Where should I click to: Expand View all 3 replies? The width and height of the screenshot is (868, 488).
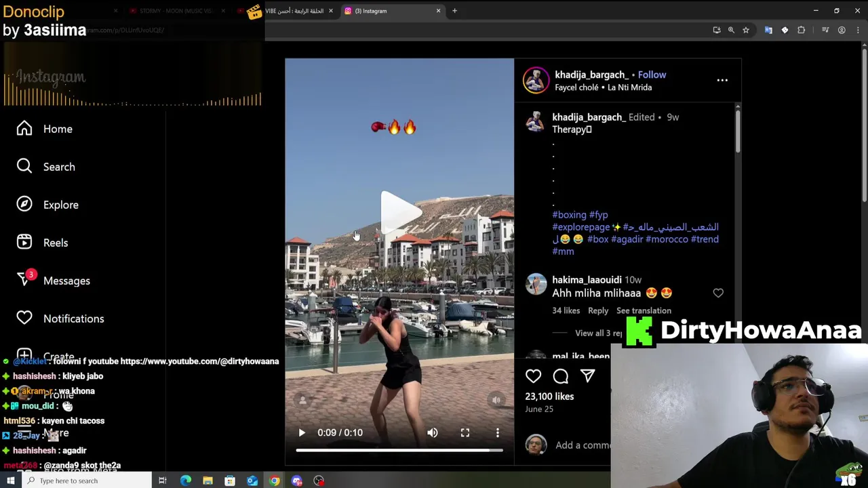tap(598, 333)
